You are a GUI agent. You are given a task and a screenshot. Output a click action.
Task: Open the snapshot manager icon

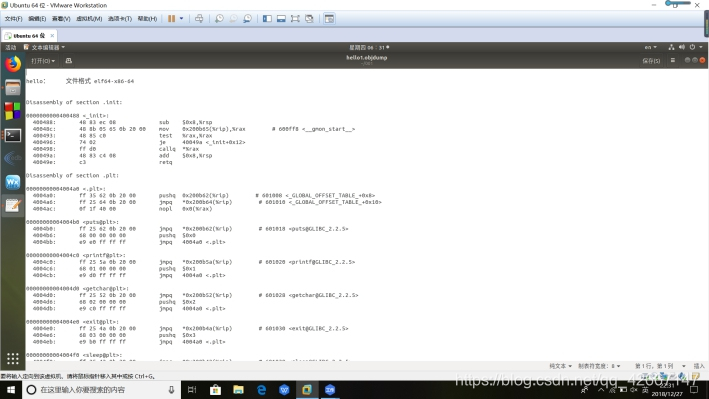pos(247,19)
